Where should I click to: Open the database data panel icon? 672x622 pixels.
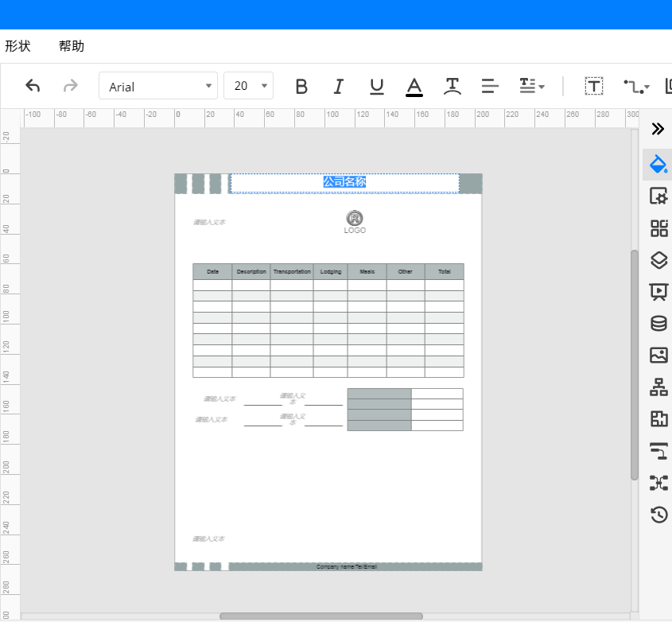tap(658, 324)
